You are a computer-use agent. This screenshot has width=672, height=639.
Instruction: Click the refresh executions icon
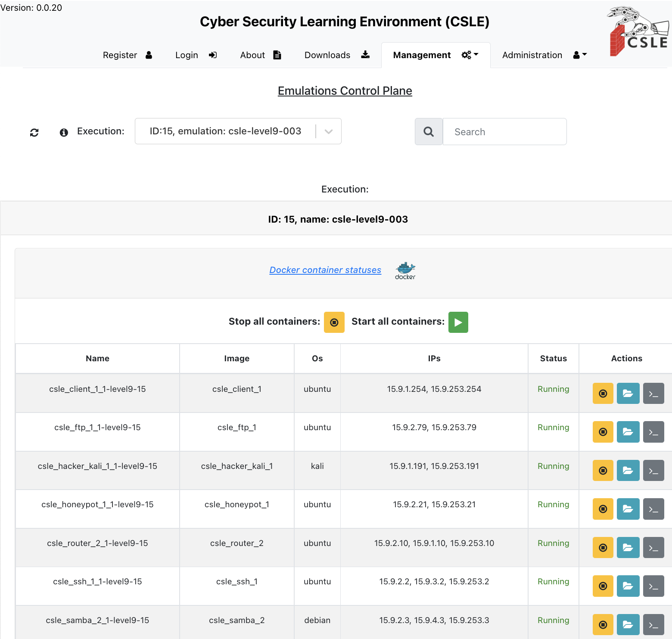click(x=34, y=132)
